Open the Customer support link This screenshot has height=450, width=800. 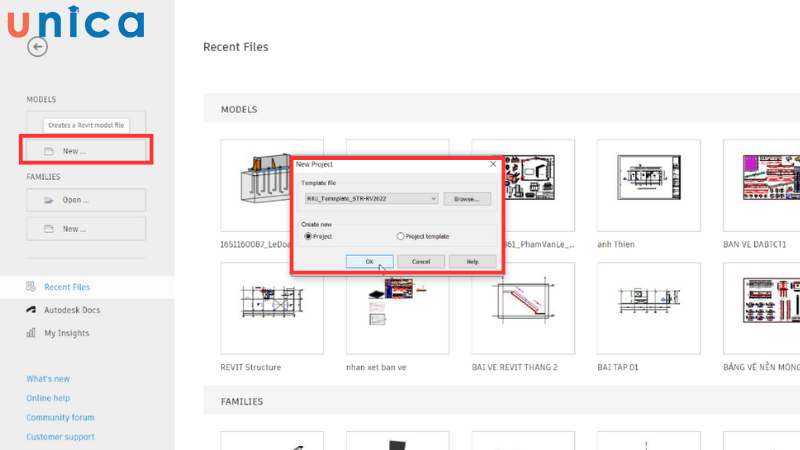[x=60, y=437]
